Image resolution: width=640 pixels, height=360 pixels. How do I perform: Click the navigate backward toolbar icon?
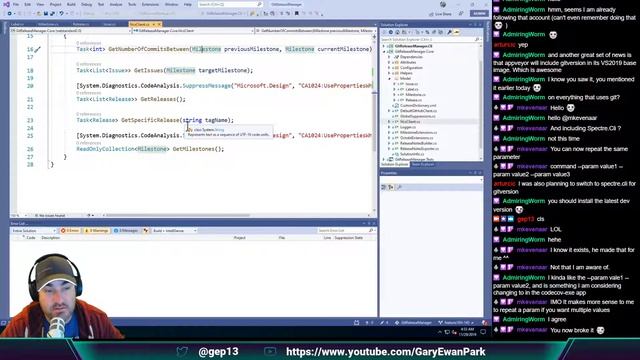coord(9,13)
